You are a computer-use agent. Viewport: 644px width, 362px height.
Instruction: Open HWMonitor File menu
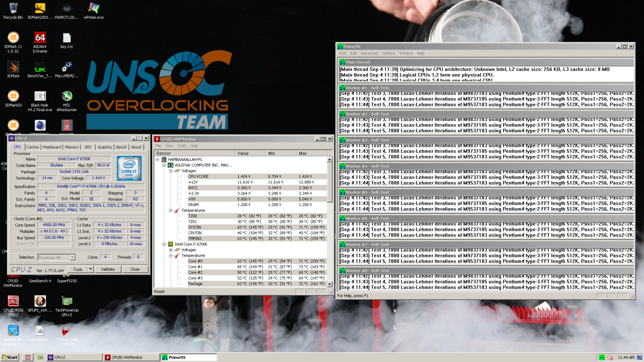(158, 146)
